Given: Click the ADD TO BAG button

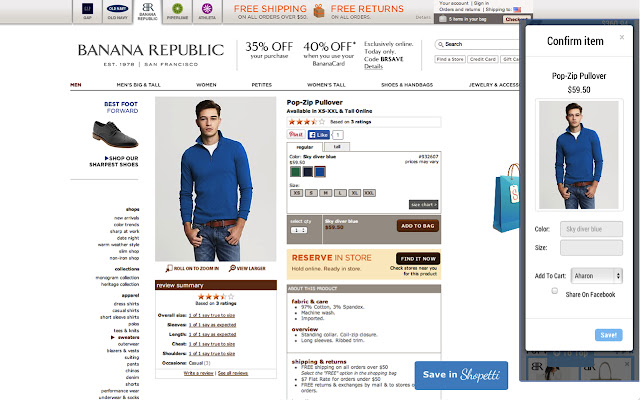Looking at the screenshot, I should coord(418,226).
